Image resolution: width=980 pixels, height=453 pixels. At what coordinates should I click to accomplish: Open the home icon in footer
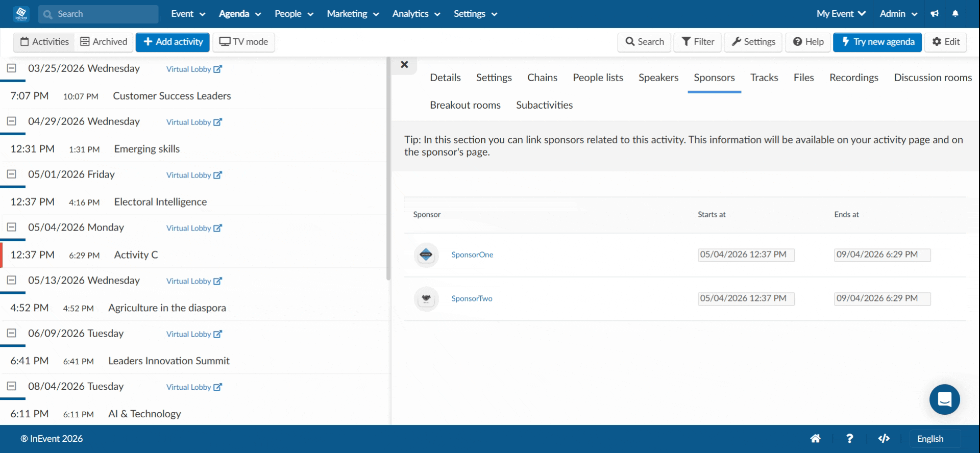point(815,438)
